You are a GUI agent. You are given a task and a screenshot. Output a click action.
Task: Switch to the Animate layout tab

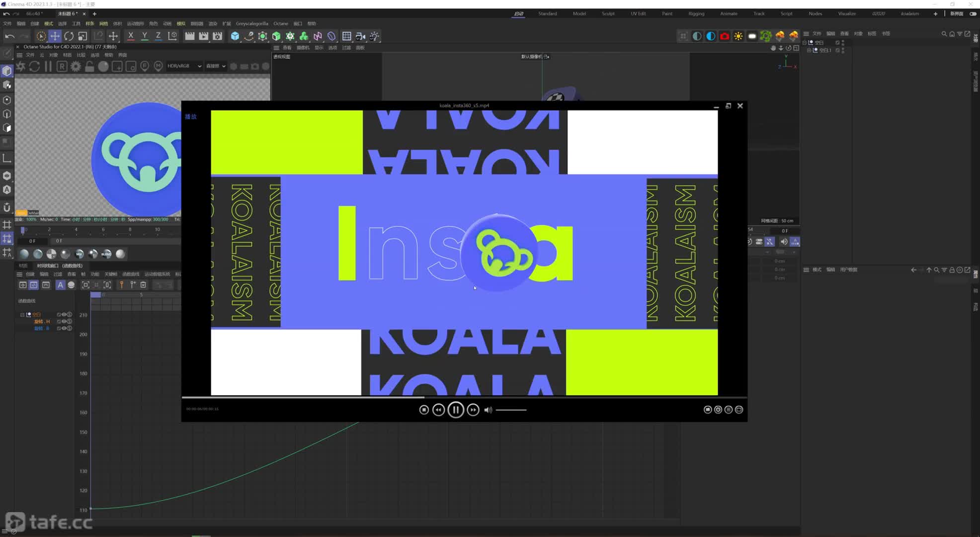pyautogui.click(x=729, y=13)
